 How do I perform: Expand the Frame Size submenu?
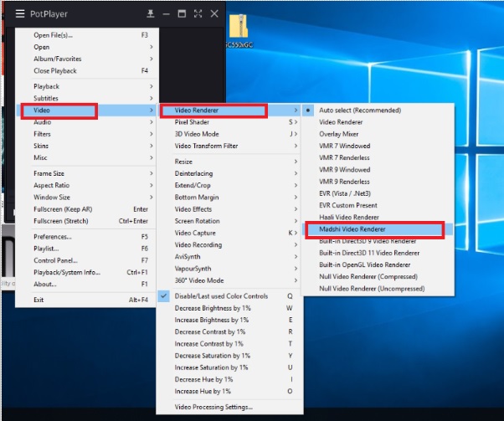click(87, 173)
